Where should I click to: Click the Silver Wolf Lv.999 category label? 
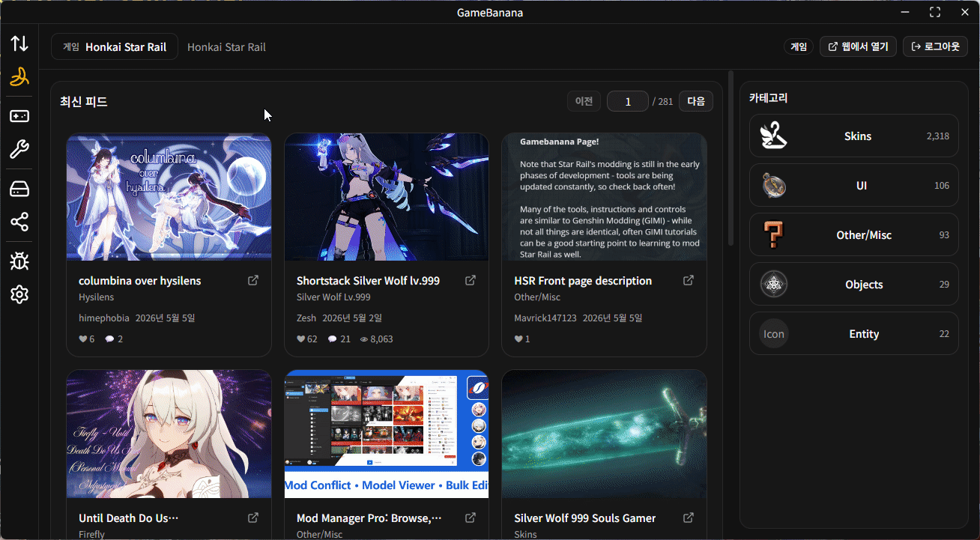(x=333, y=297)
